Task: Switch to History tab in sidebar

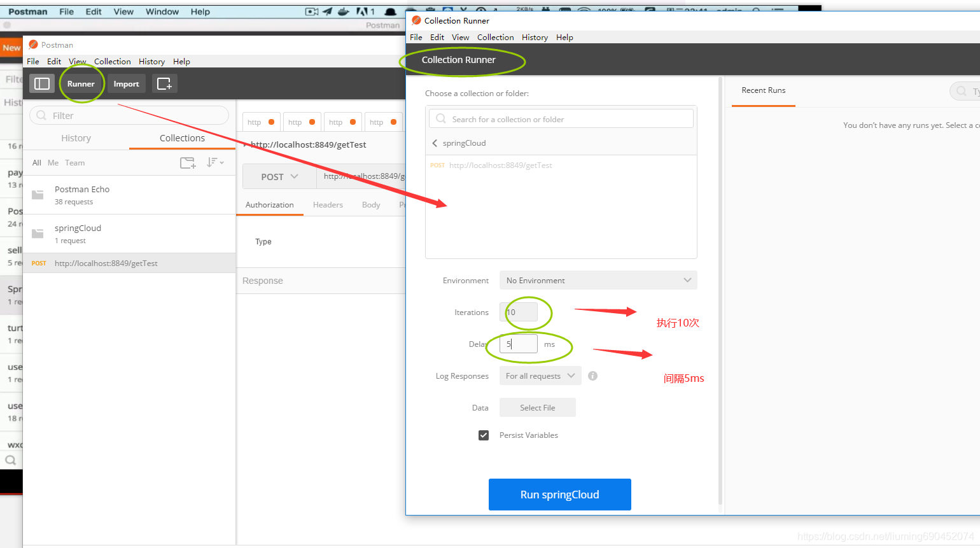Action: (x=76, y=138)
